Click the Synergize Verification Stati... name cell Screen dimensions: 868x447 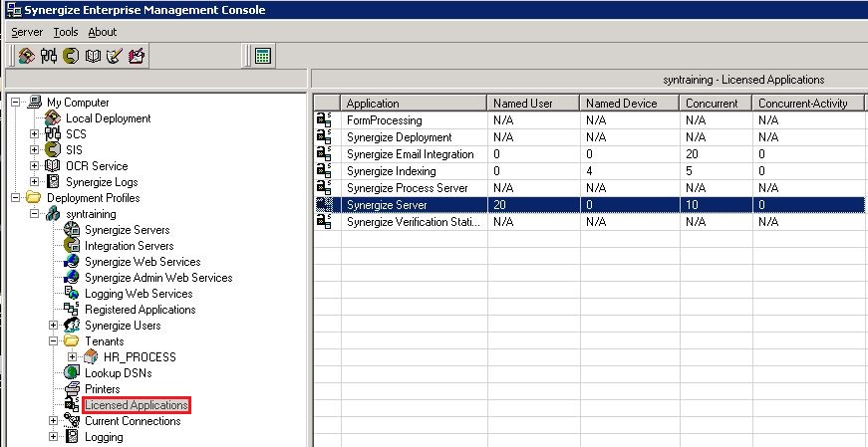click(414, 222)
